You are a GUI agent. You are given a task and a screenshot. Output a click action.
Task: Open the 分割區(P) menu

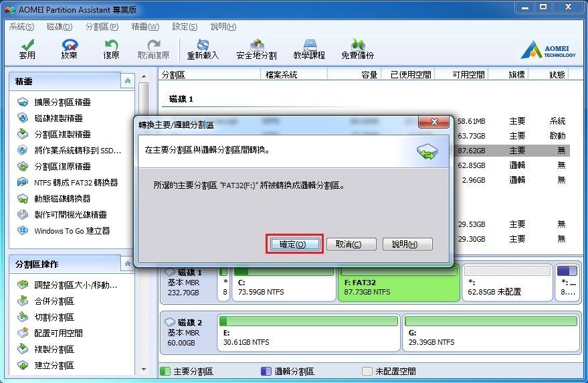click(102, 27)
